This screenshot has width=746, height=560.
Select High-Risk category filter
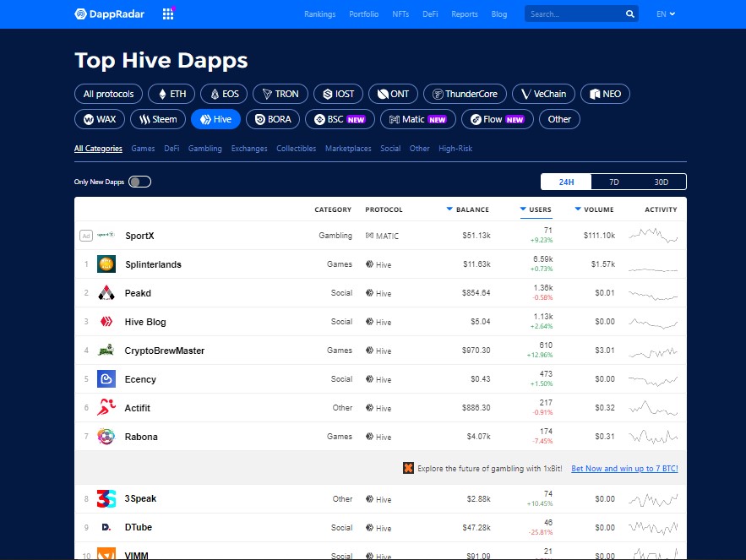[455, 149]
